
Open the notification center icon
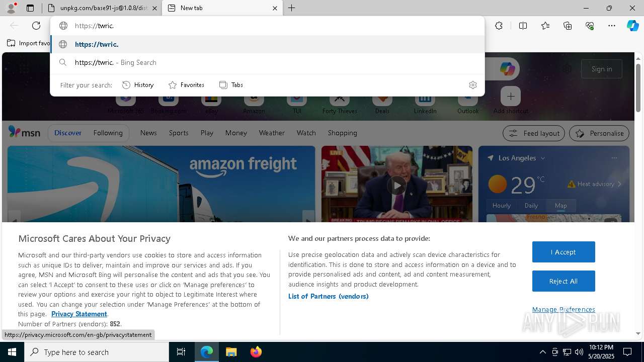627,352
